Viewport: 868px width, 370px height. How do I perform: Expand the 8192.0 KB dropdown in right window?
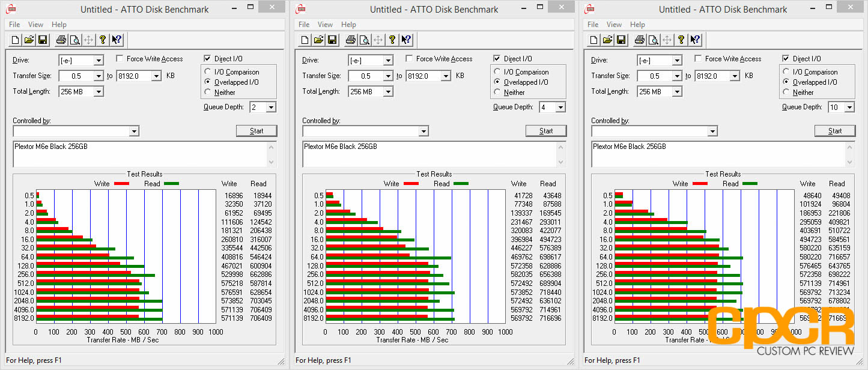734,76
